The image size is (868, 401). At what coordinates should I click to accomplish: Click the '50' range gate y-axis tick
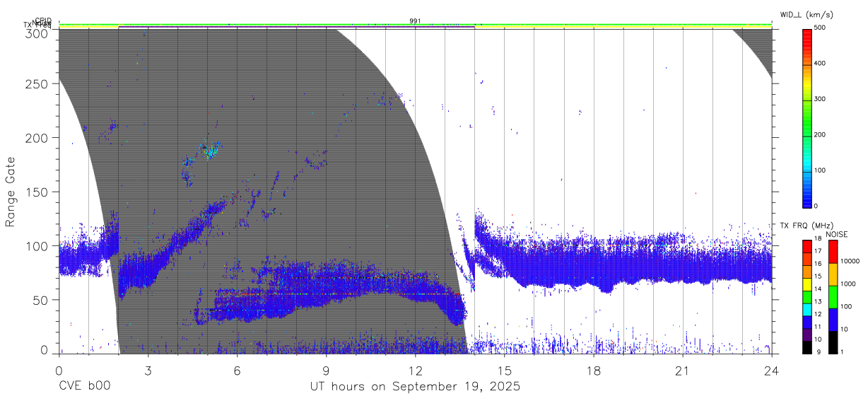pyautogui.click(x=40, y=300)
